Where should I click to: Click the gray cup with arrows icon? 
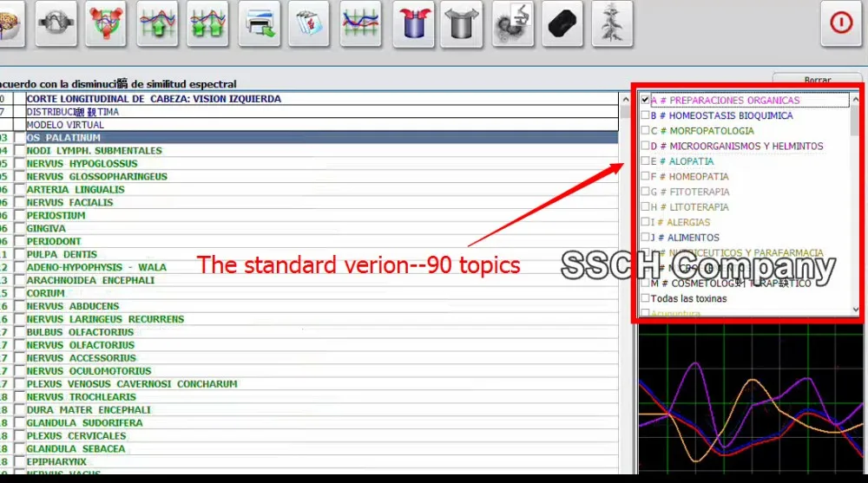coord(462,23)
